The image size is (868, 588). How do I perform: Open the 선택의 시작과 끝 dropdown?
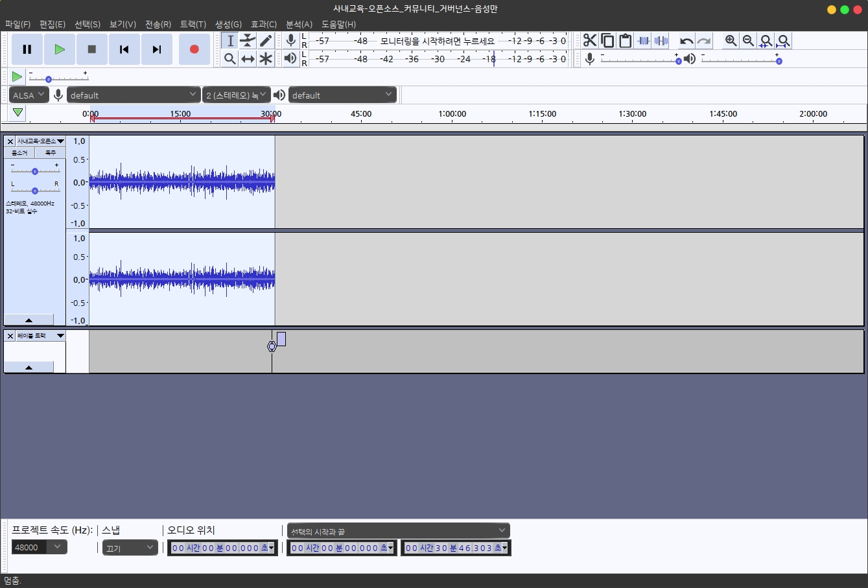tap(398, 531)
